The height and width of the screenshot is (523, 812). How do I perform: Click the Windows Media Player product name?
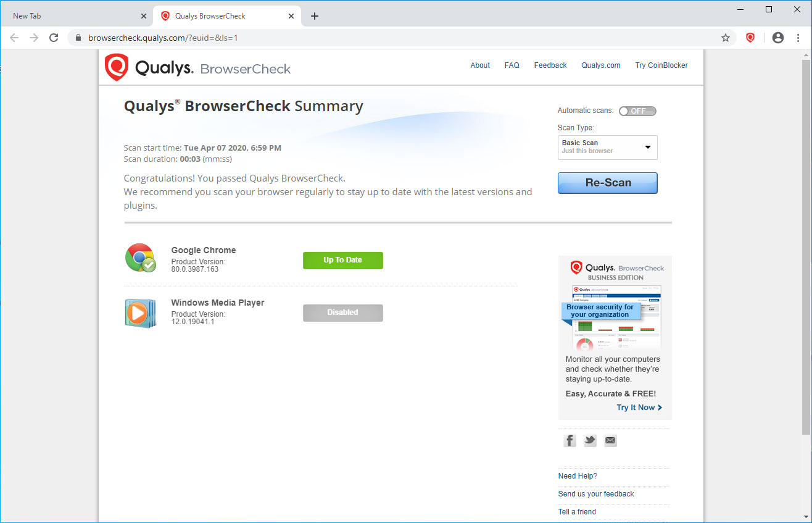point(218,303)
